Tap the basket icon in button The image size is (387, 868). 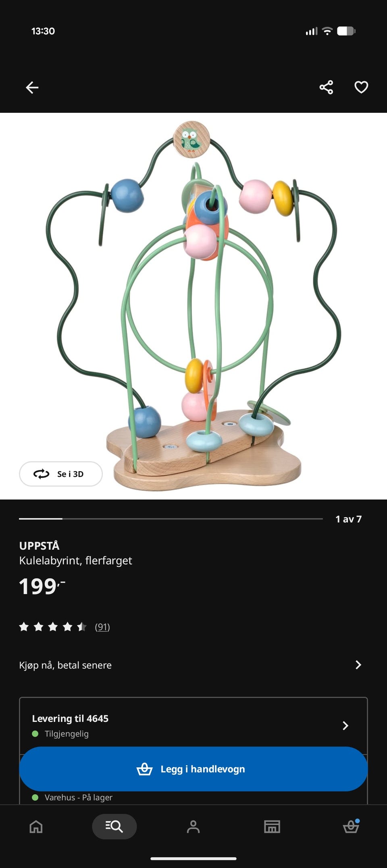144,769
